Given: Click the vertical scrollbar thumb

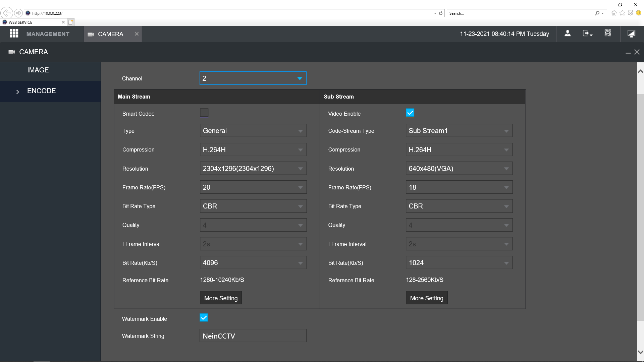Looking at the screenshot, I should click(x=640, y=207).
